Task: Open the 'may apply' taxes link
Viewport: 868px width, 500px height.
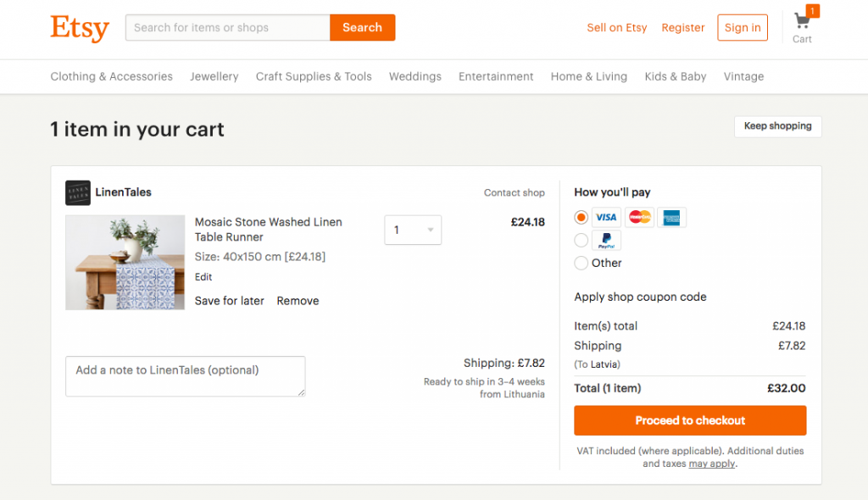Action: click(712, 464)
